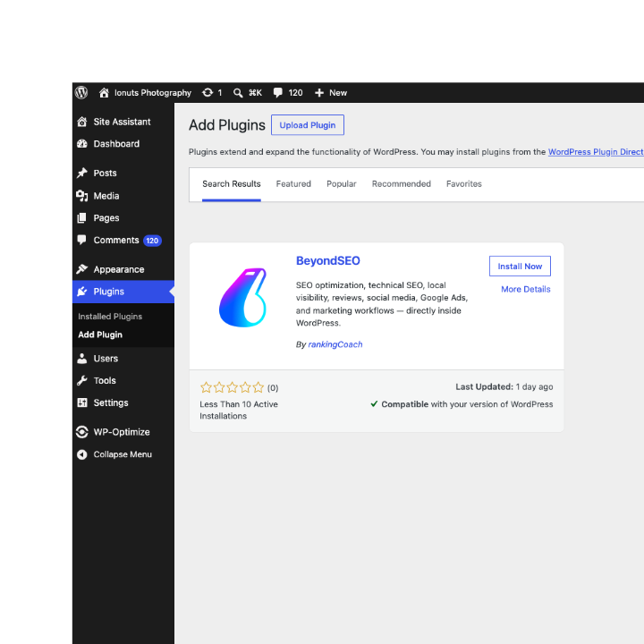Click Ionuts Photography site name
Viewport: 644px width, 644px height.
pos(153,93)
